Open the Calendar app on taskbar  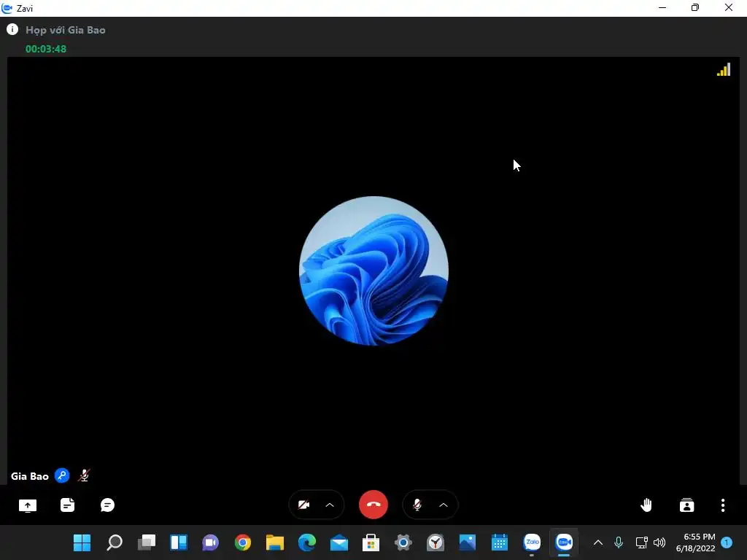pyautogui.click(x=499, y=542)
